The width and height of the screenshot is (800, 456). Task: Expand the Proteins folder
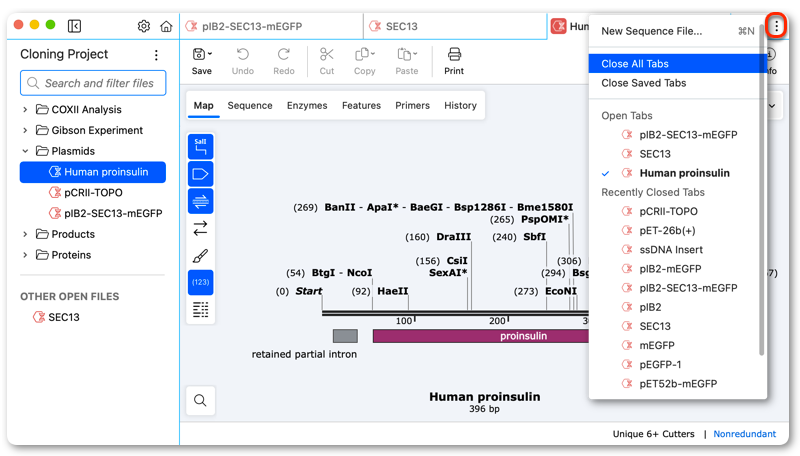click(x=25, y=255)
